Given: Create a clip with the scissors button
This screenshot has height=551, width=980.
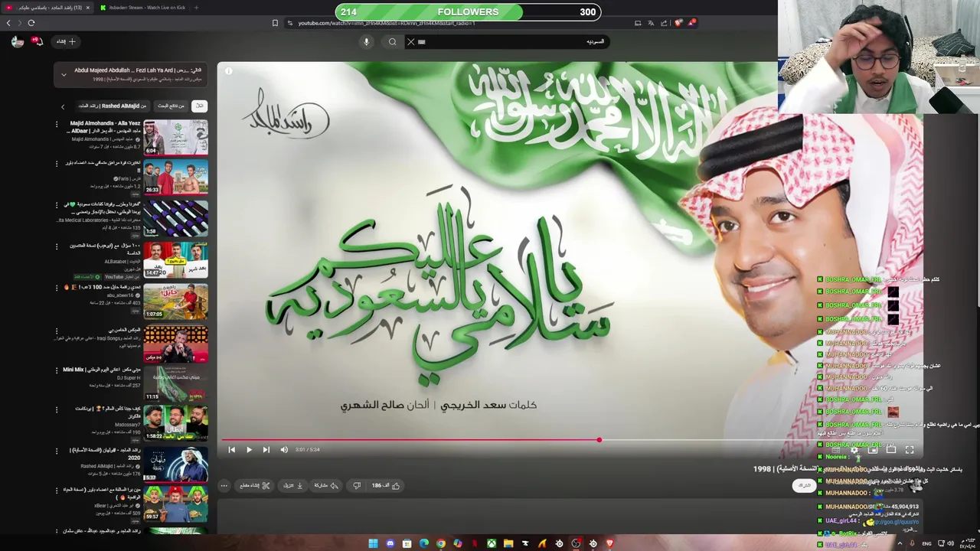Looking at the screenshot, I should 255,485.
